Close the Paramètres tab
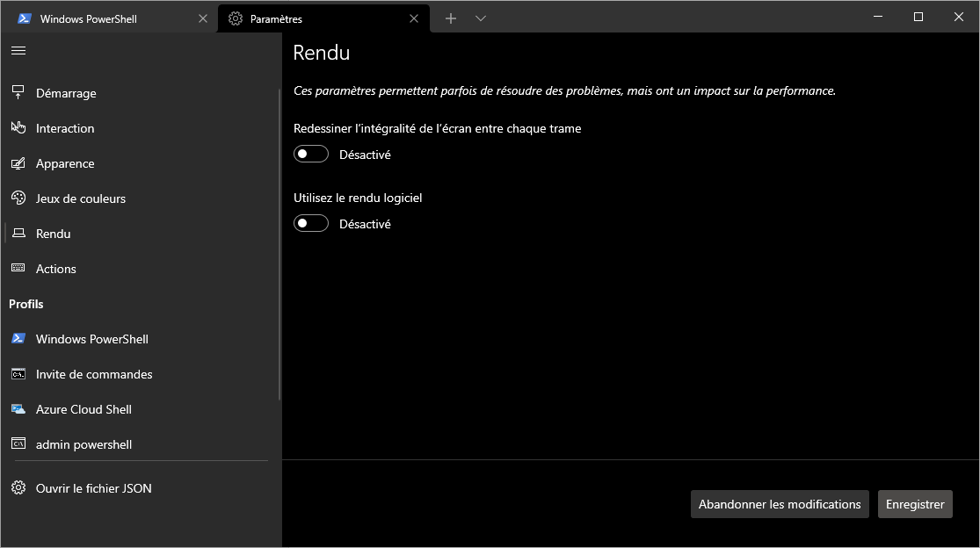 [415, 18]
